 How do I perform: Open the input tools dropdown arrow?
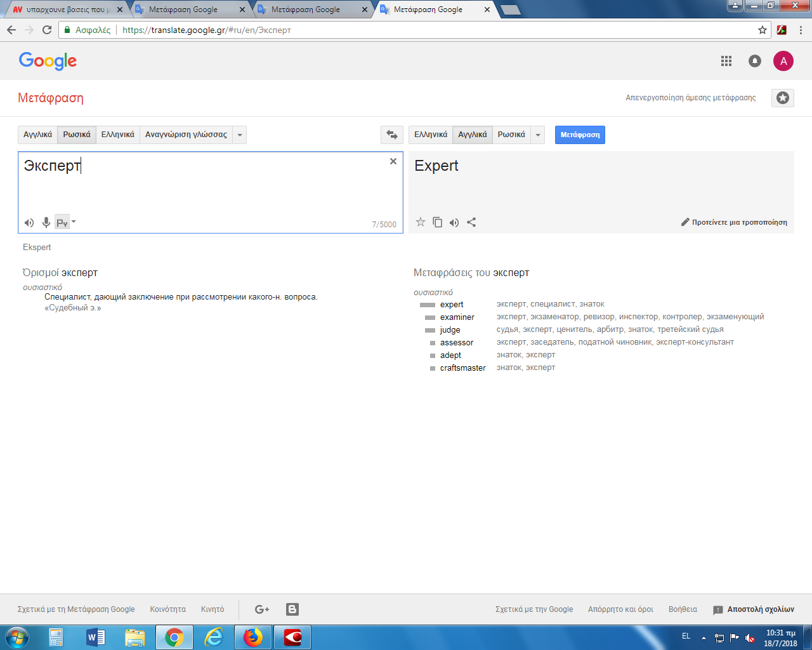(x=74, y=222)
